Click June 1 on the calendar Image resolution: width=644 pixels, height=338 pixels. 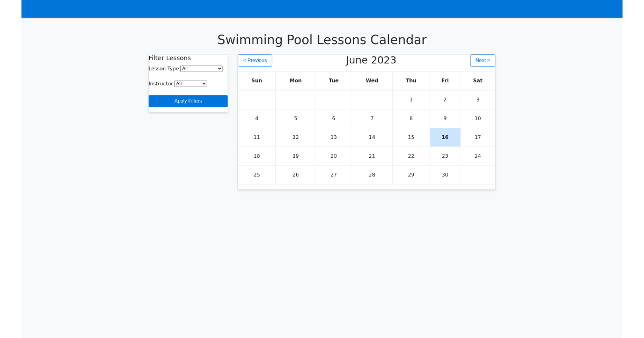pyautogui.click(x=411, y=99)
